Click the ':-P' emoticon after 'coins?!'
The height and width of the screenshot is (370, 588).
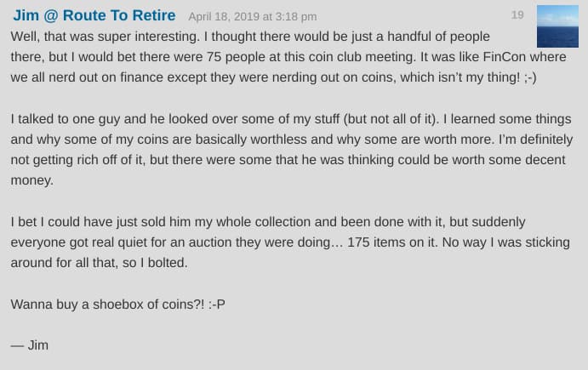point(217,304)
